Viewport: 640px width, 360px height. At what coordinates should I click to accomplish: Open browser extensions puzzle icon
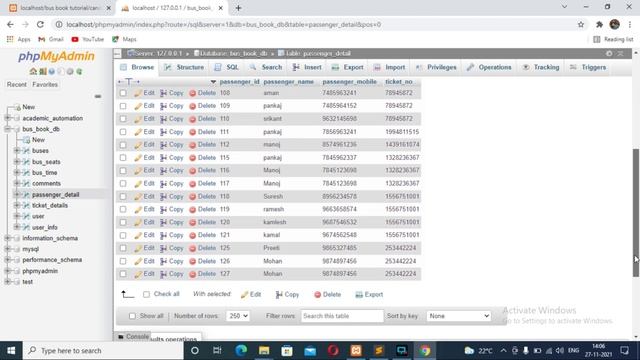coord(599,24)
